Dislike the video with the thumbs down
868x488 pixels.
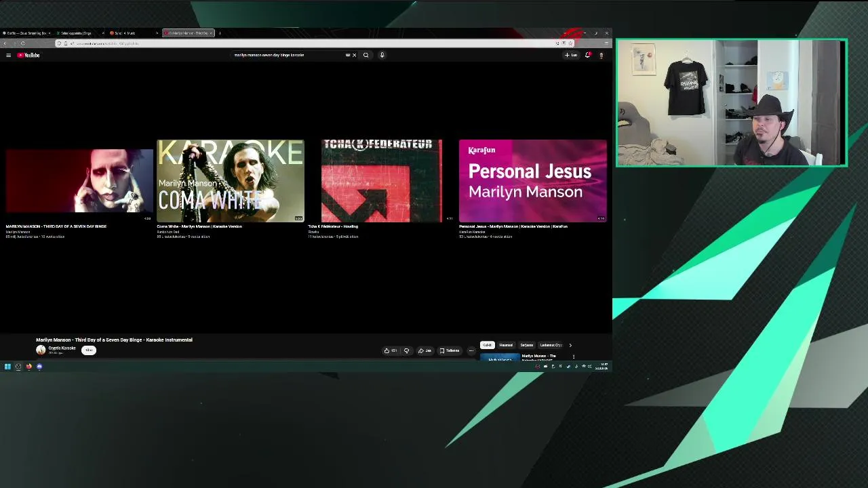[406, 350]
